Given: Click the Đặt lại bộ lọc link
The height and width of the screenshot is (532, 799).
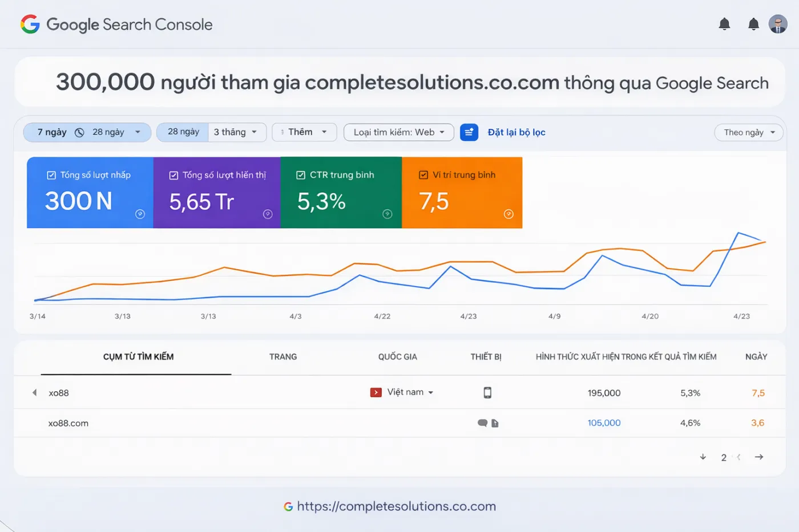Looking at the screenshot, I should click(x=516, y=132).
